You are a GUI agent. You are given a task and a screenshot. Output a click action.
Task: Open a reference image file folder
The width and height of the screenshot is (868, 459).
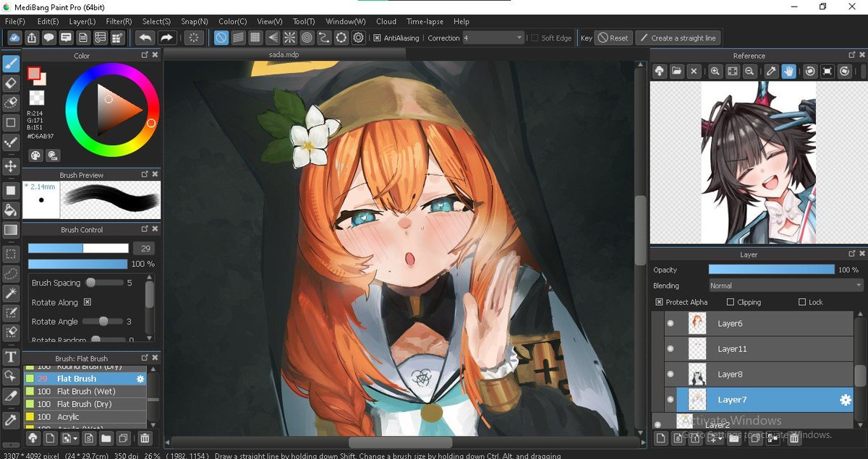pyautogui.click(x=676, y=71)
